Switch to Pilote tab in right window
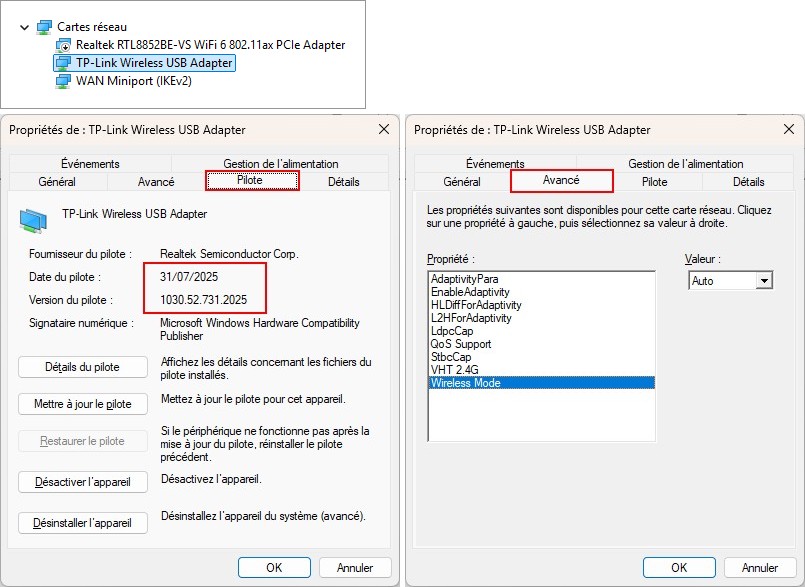 pyautogui.click(x=655, y=182)
